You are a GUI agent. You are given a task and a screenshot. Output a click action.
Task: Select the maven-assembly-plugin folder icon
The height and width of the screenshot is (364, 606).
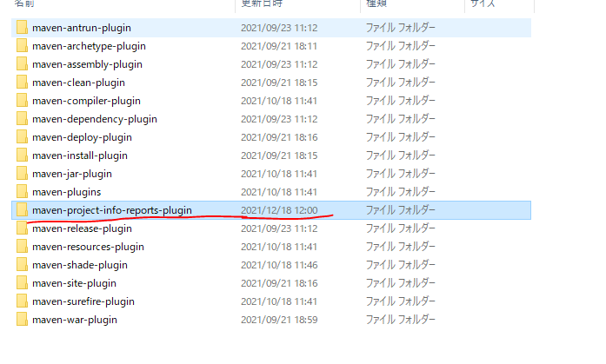tap(22, 64)
